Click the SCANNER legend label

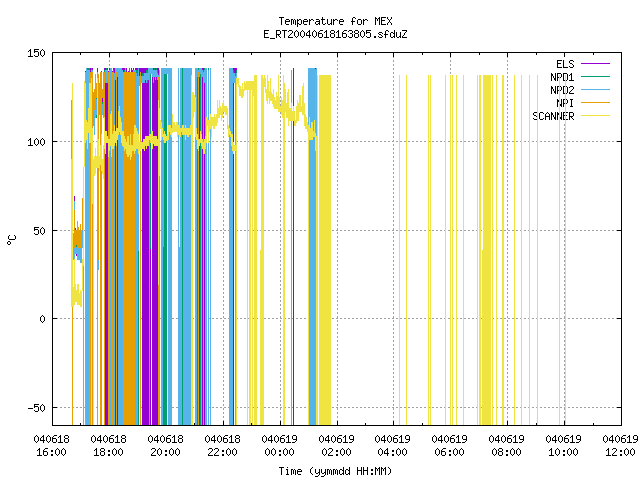[x=553, y=116]
